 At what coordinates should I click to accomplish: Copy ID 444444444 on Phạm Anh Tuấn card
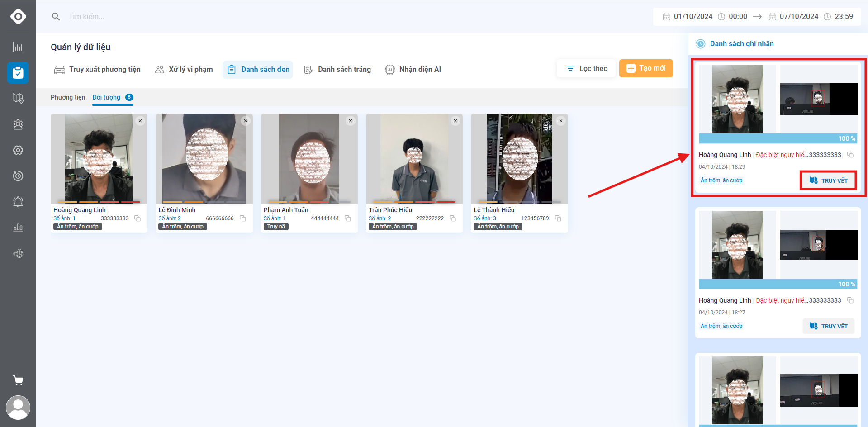[348, 218]
